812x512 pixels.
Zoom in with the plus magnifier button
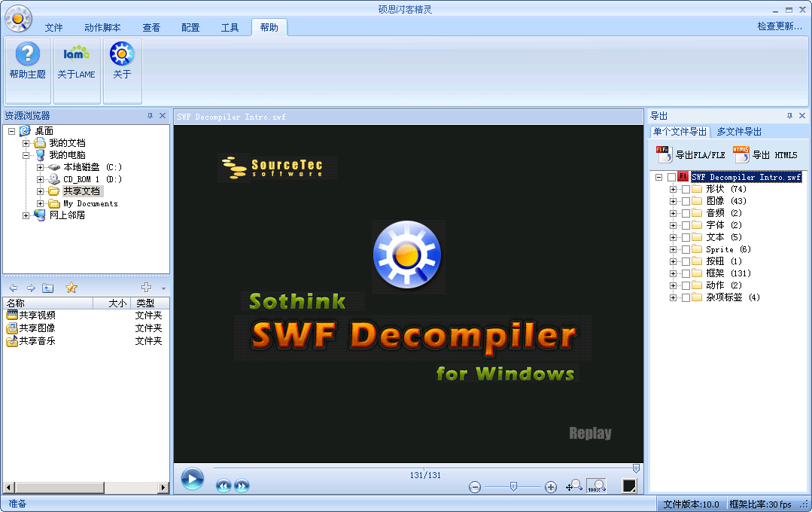550,487
